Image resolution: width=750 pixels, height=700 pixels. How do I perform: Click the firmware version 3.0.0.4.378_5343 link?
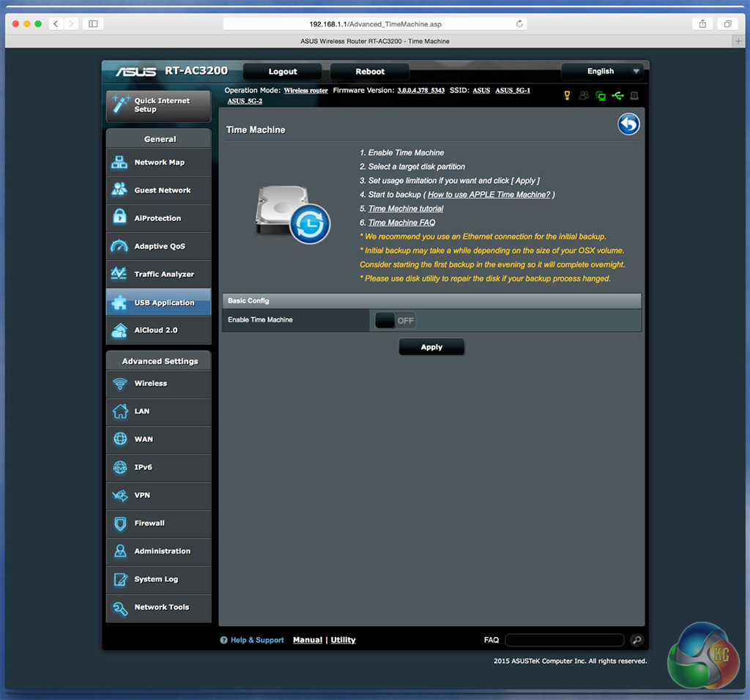click(x=421, y=90)
